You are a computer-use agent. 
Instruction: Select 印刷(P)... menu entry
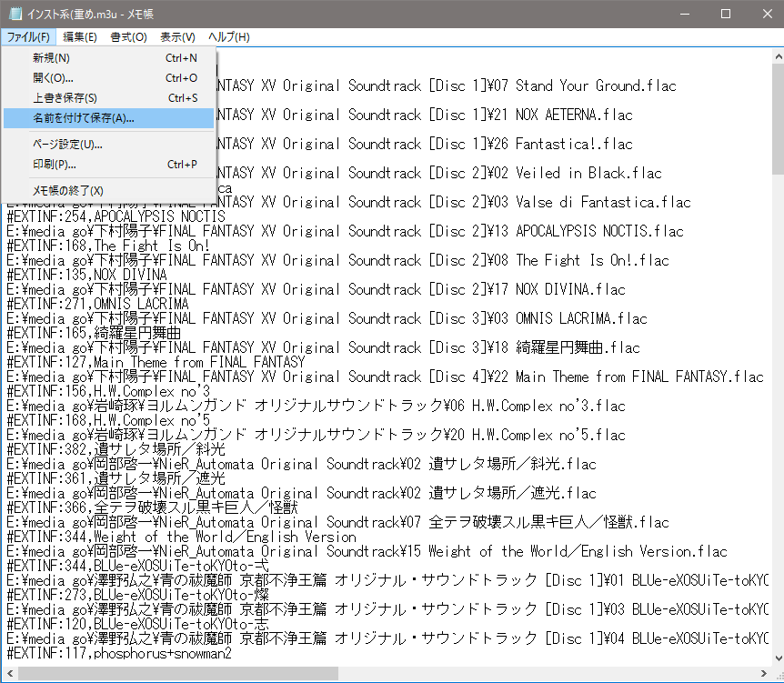[x=108, y=165]
